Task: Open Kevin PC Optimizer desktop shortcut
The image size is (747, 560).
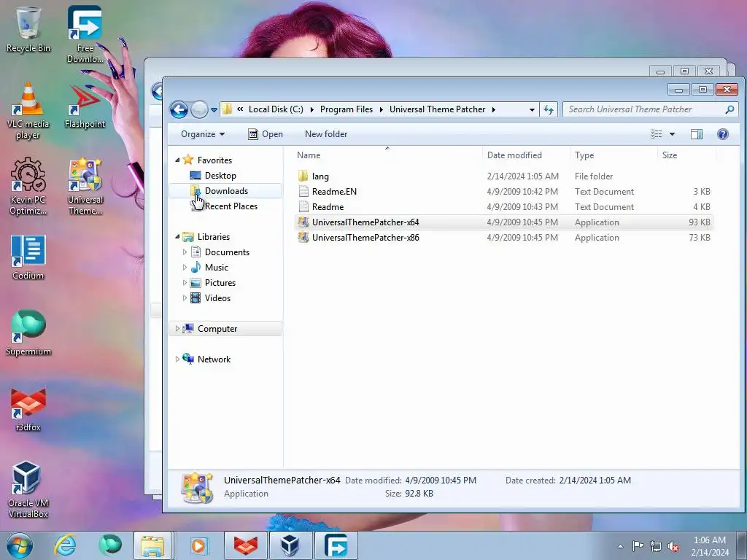Action: [x=28, y=186]
